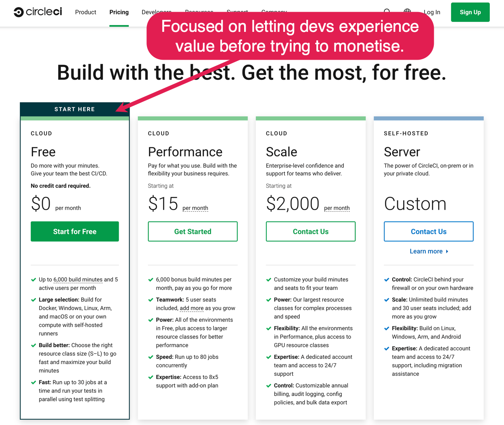Screen dimensions: 504x425
Task: Click the Log In link
Action: (x=432, y=12)
